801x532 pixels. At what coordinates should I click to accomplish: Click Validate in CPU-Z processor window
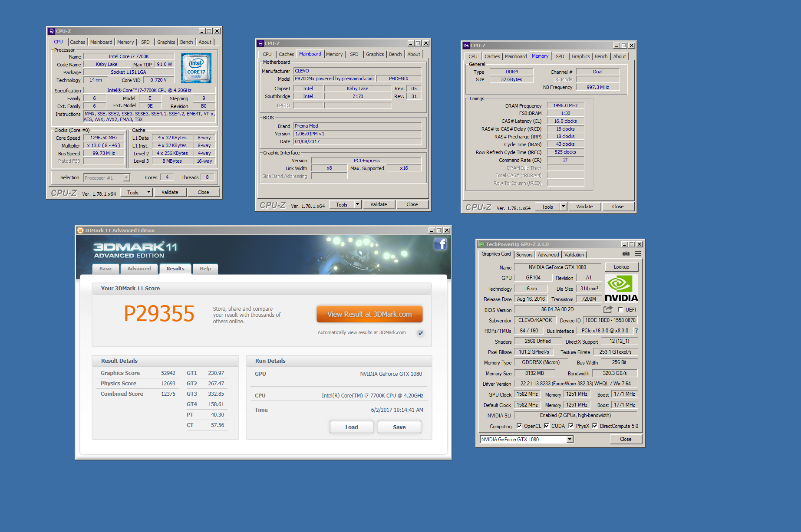point(170,192)
